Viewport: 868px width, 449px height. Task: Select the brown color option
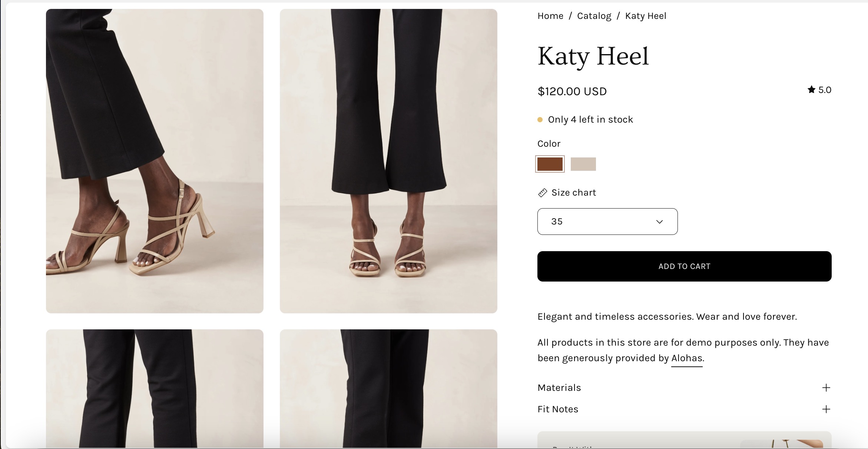[550, 164]
